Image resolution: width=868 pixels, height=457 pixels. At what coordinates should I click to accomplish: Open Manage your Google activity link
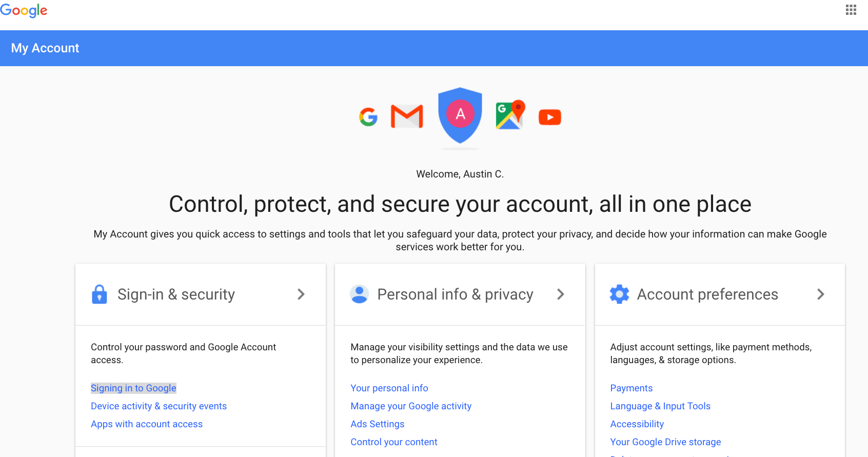pyautogui.click(x=411, y=406)
